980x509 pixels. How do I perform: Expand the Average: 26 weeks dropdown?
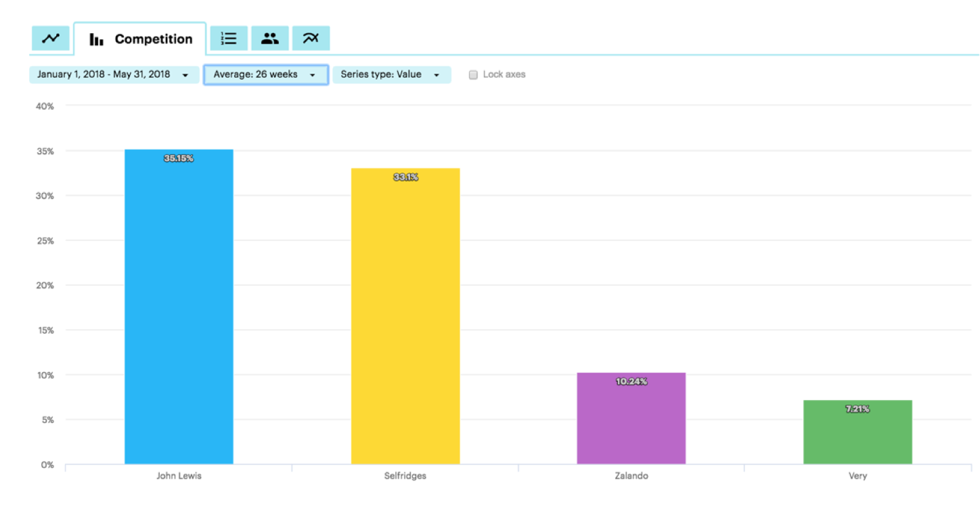pyautogui.click(x=266, y=74)
